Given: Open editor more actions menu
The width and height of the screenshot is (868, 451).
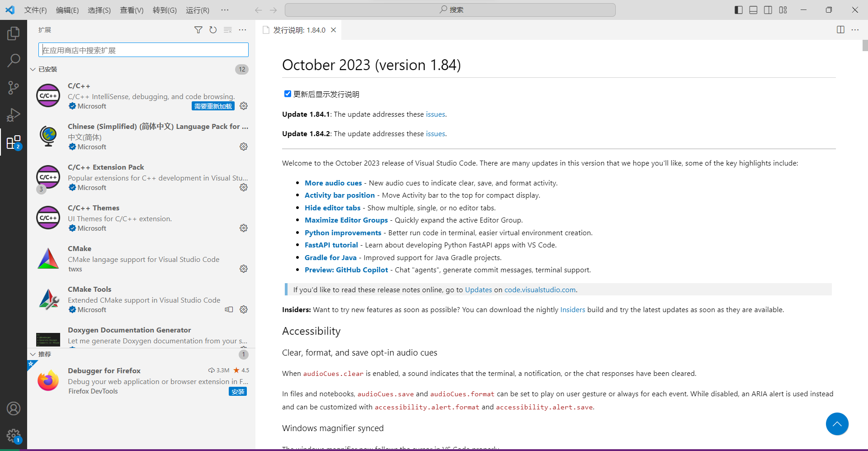Looking at the screenshot, I should coord(855,30).
